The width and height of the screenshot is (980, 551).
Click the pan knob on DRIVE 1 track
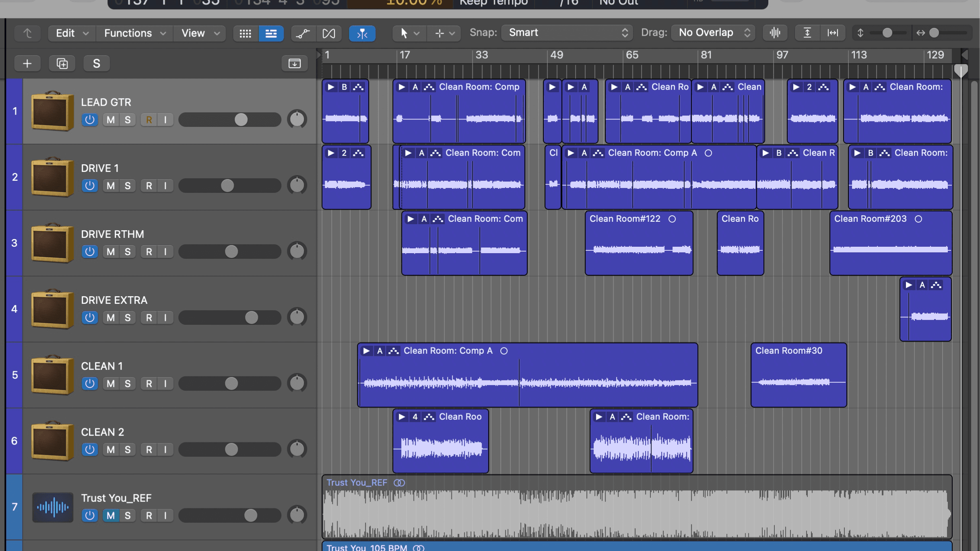point(297,185)
